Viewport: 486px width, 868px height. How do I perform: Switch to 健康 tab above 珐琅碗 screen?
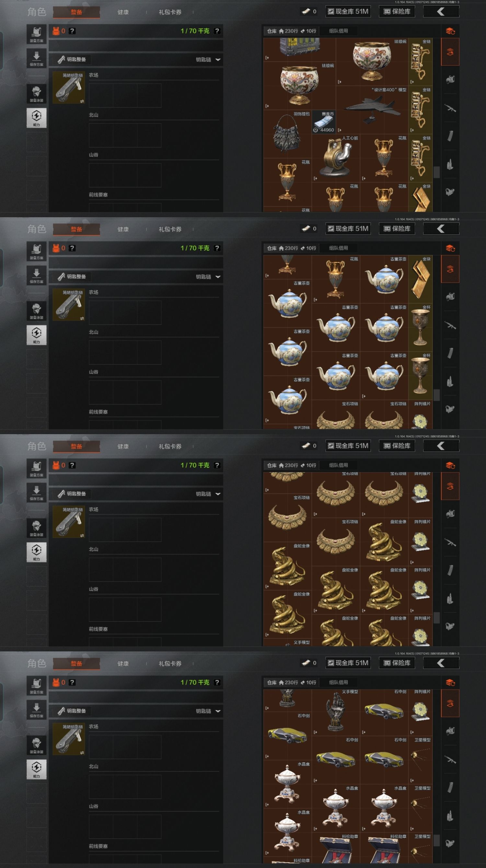click(123, 12)
